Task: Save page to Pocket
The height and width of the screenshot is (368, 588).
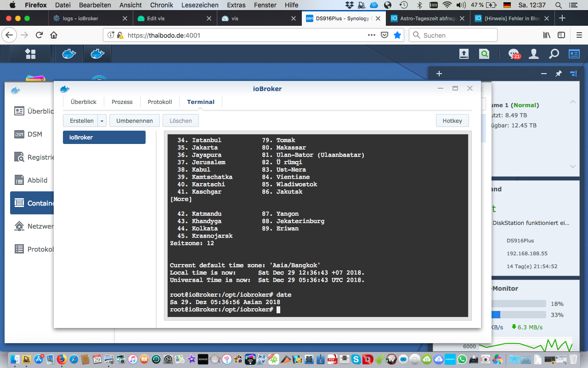Action: pos(385,35)
